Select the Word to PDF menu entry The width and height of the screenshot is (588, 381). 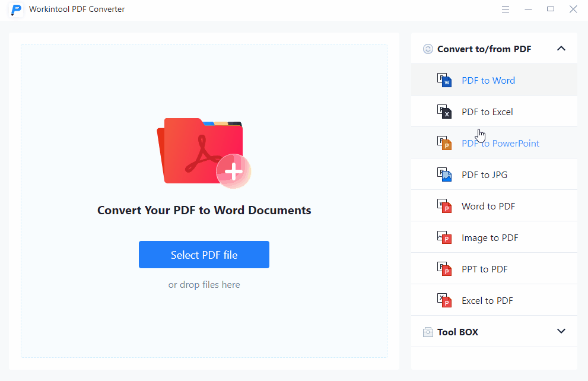click(x=488, y=205)
